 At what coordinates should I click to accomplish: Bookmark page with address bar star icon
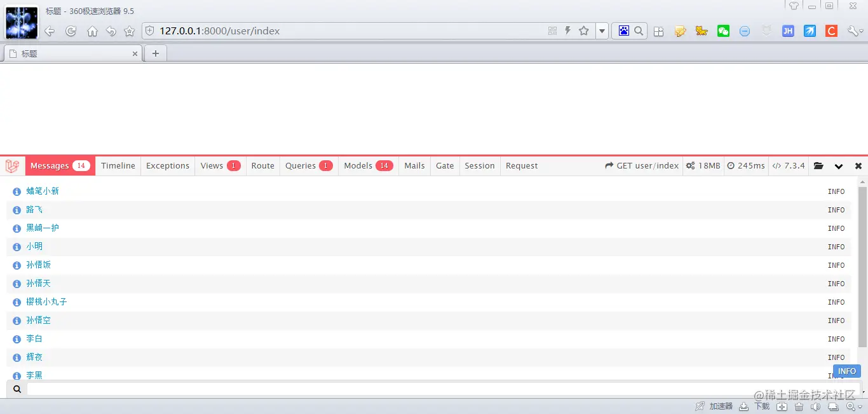click(584, 31)
